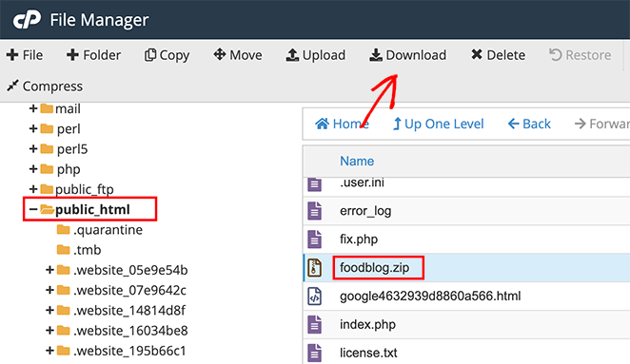Click the error_log document icon

315,211
